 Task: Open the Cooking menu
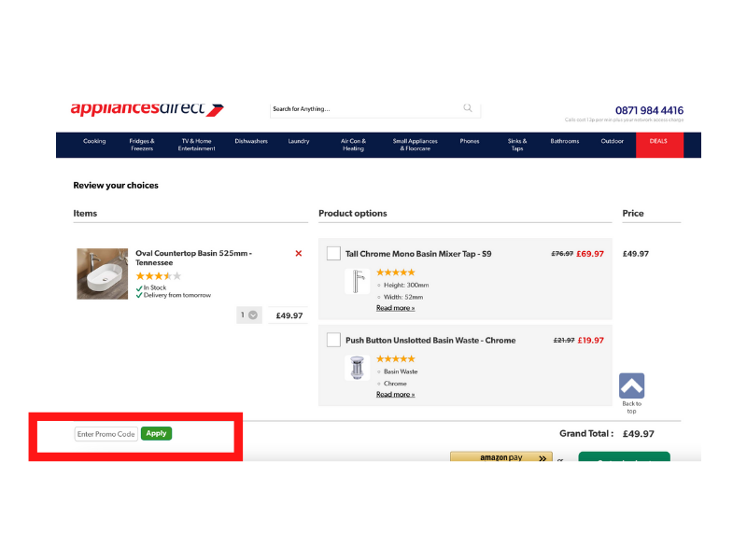[94, 141]
